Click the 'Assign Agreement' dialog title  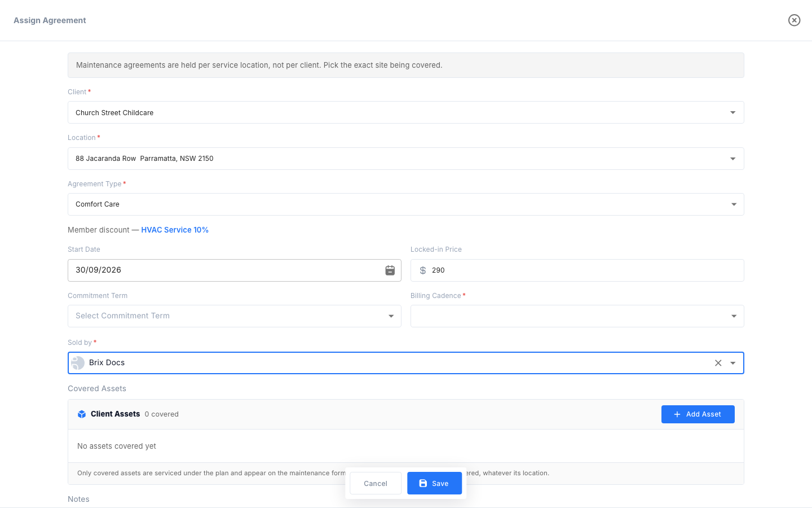pyautogui.click(x=50, y=20)
